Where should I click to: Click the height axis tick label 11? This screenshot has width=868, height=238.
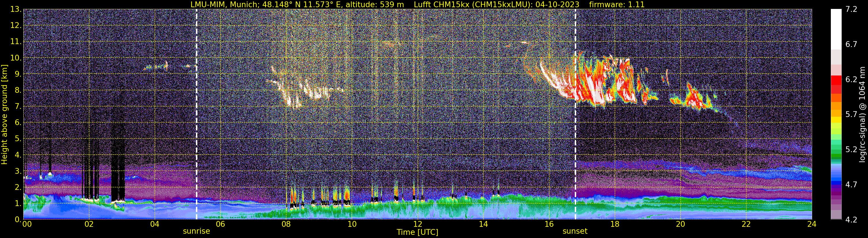pos(16,42)
